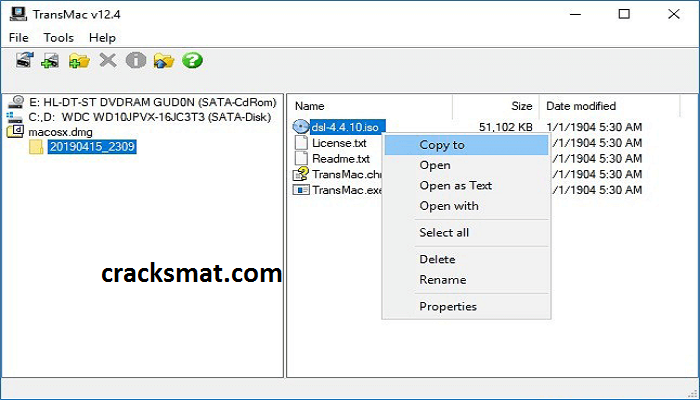Click the date modified of dsl-4.4.10.iso

(594, 127)
